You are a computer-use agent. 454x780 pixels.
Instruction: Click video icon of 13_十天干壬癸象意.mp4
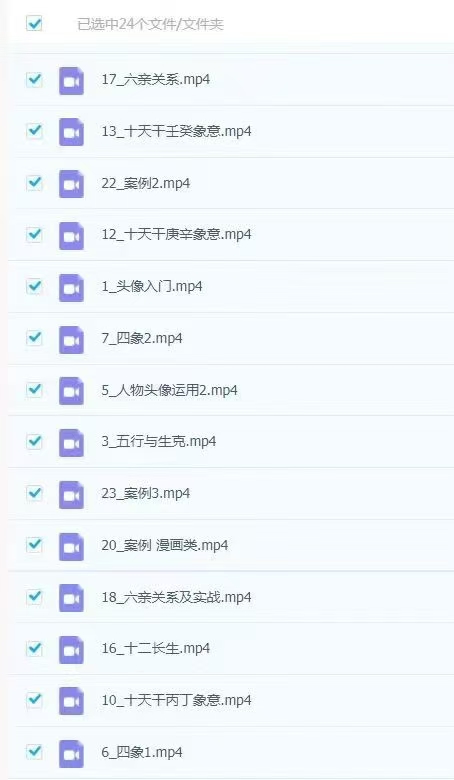tap(71, 132)
